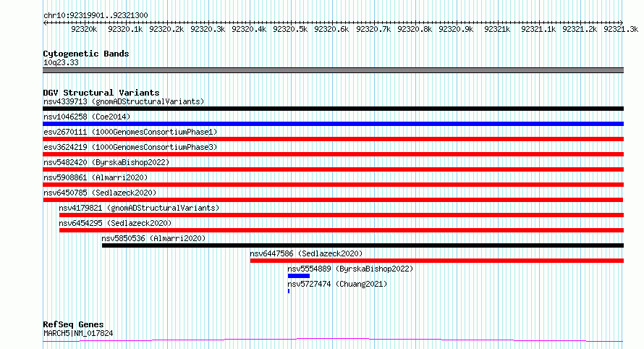Click the RefSeq Genes track title
This screenshot has width=644, height=349.
click(73, 324)
